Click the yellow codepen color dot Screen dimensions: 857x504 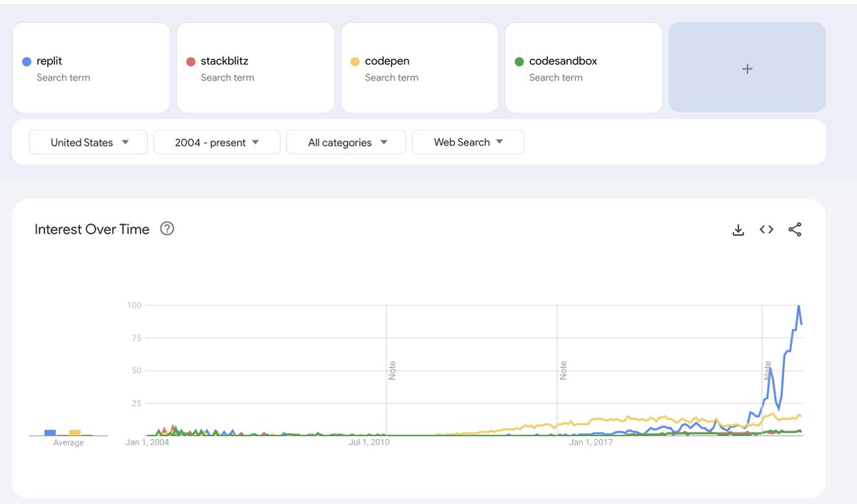[x=355, y=61]
